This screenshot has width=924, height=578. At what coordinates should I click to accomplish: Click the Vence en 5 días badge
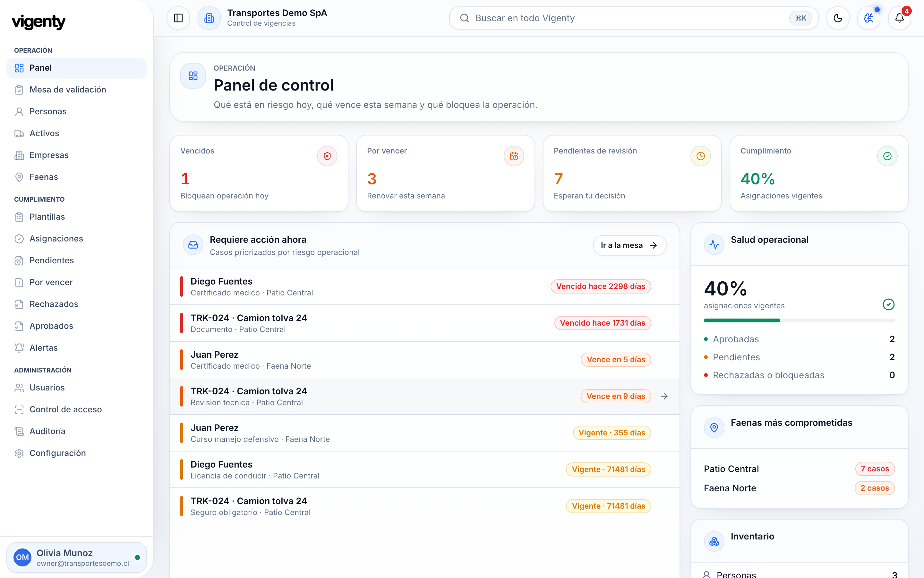coord(616,360)
